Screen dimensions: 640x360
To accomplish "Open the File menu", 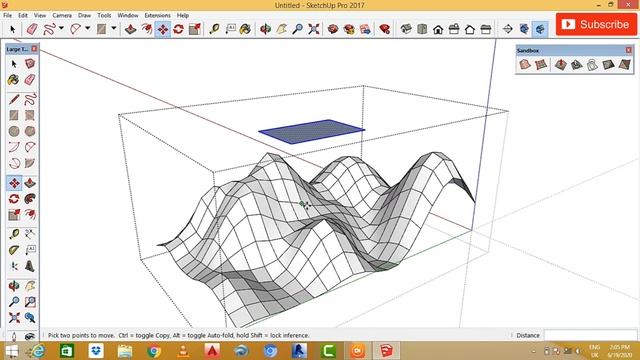I will [x=7, y=15].
